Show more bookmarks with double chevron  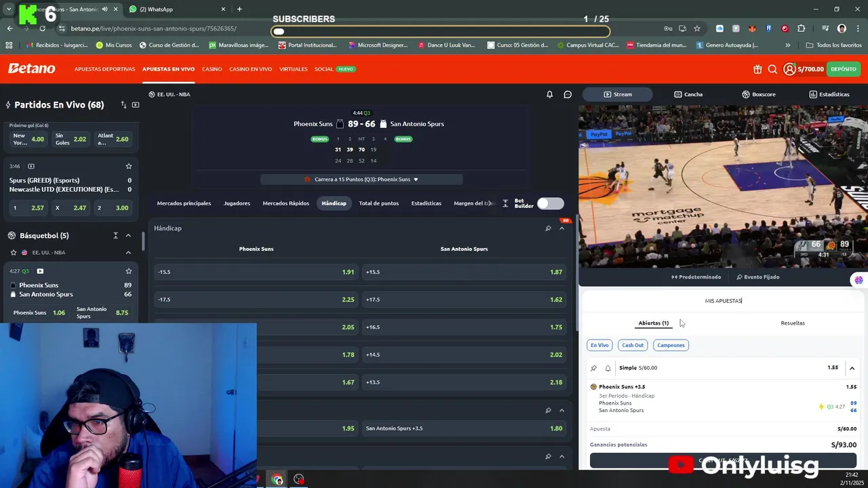(787, 45)
